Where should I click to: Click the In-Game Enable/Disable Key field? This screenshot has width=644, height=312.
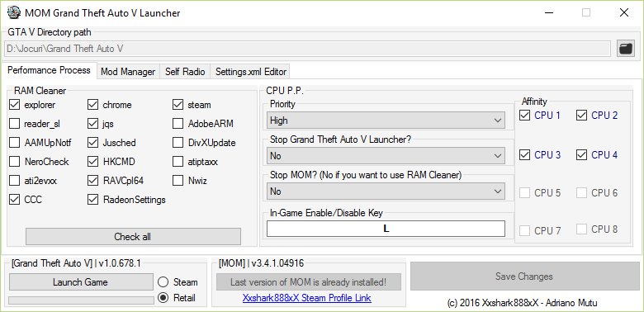386,229
